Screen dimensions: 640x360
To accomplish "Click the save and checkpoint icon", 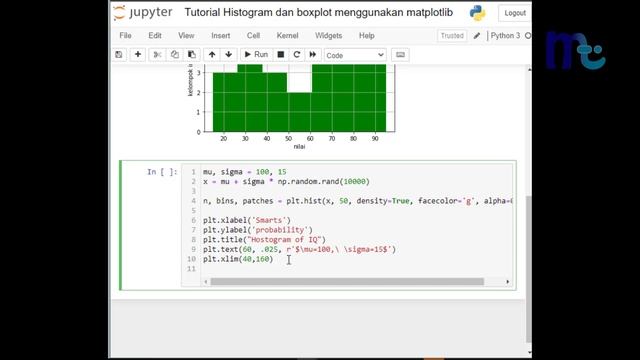I will click(119, 55).
